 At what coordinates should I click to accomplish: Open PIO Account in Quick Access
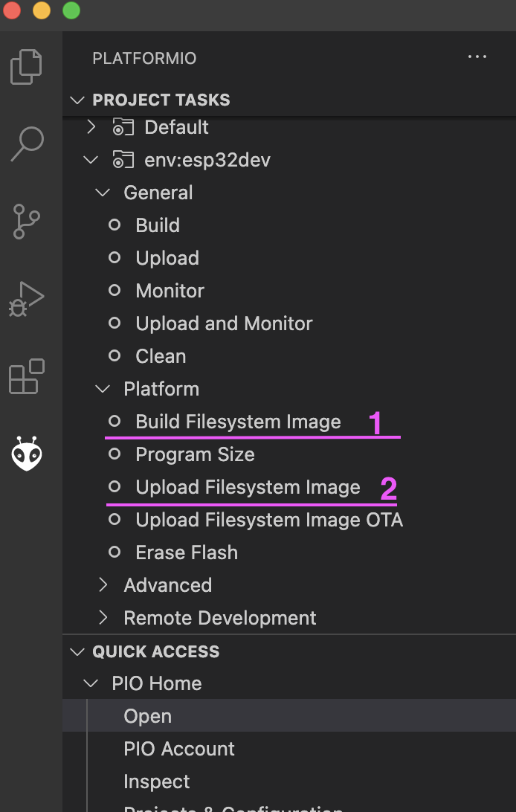click(179, 749)
